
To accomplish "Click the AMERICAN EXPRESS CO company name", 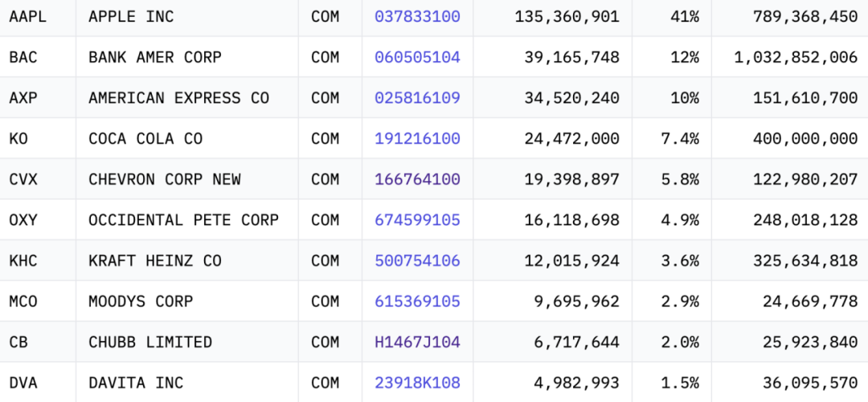I will tap(178, 98).
